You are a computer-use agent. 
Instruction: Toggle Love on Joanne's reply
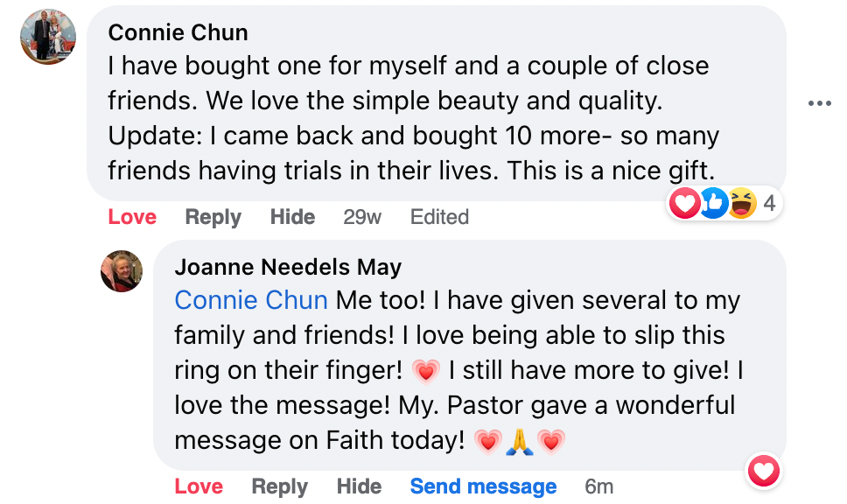199,486
